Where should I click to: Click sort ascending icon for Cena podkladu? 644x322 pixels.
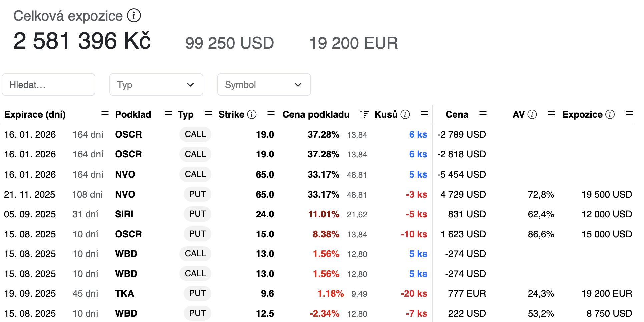click(364, 114)
